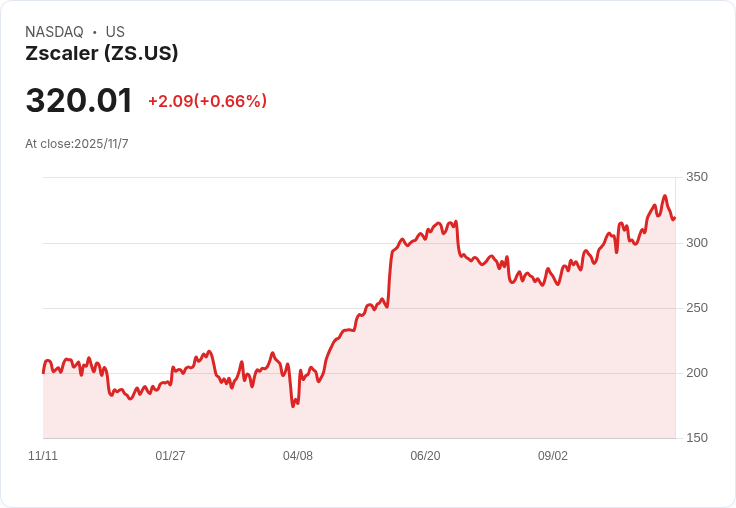Click the 06/20 date on x-axis

click(425, 456)
